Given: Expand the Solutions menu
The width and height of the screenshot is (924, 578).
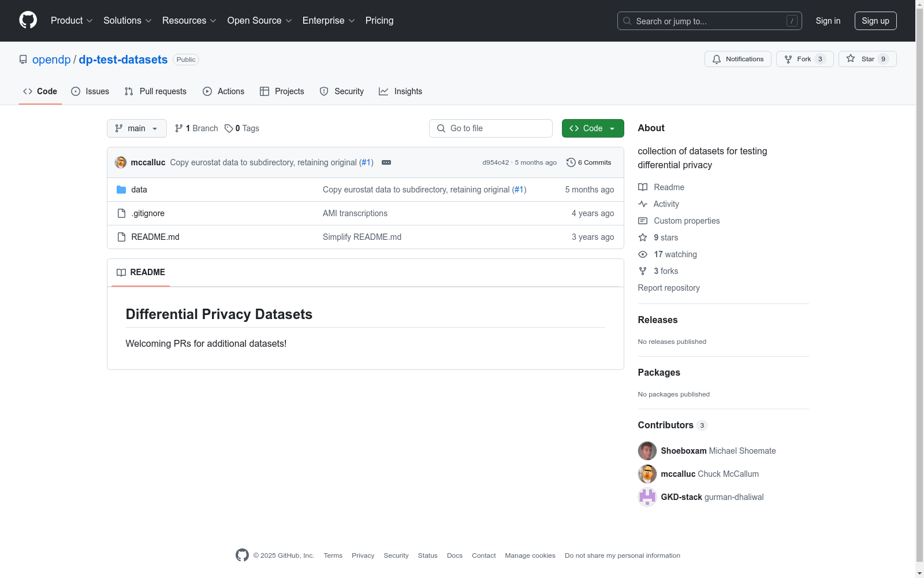Looking at the screenshot, I should click(128, 21).
